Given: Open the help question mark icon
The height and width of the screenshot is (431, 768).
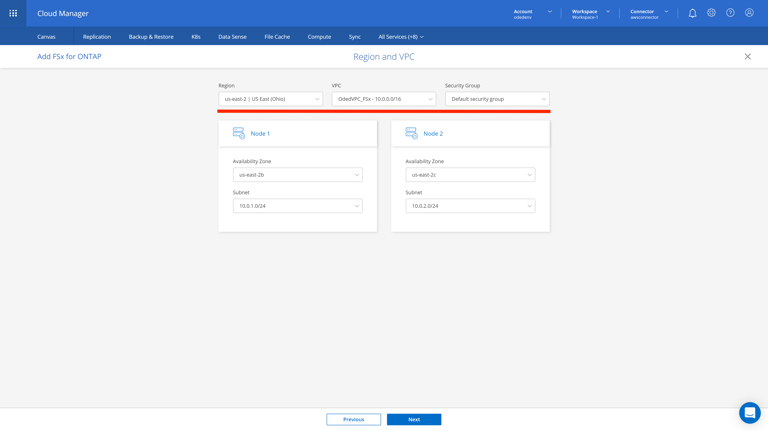Looking at the screenshot, I should tap(730, 13).
